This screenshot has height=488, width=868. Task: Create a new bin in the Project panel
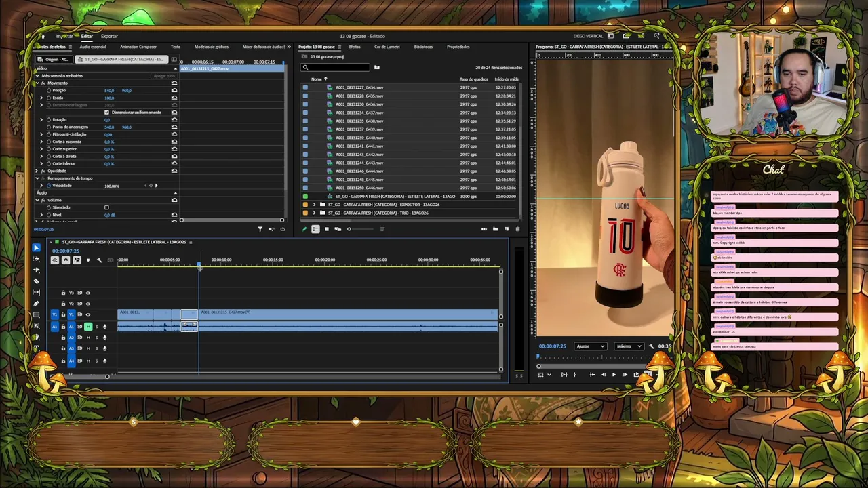[495, 229]
